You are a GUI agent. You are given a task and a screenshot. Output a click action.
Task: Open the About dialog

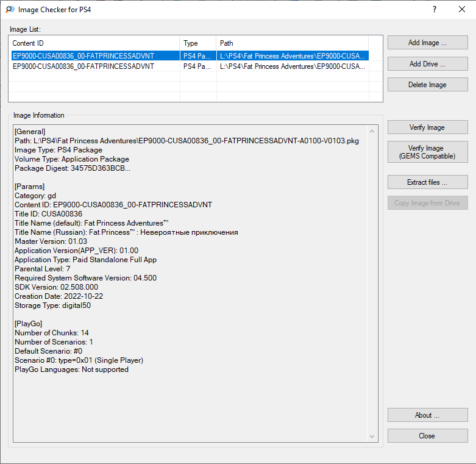pyautogui.click(x=427, y=415)
